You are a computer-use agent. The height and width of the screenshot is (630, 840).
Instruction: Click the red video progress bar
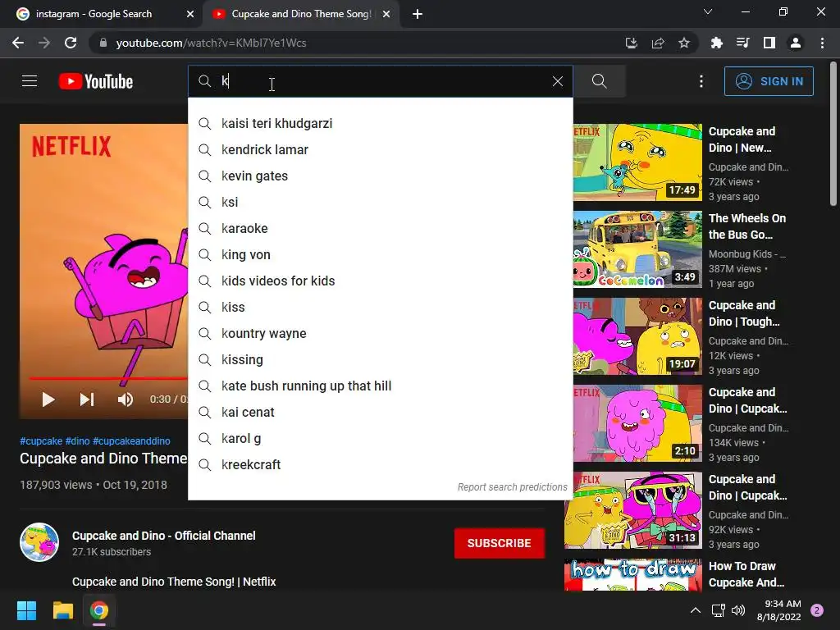(x=108, y=378)
